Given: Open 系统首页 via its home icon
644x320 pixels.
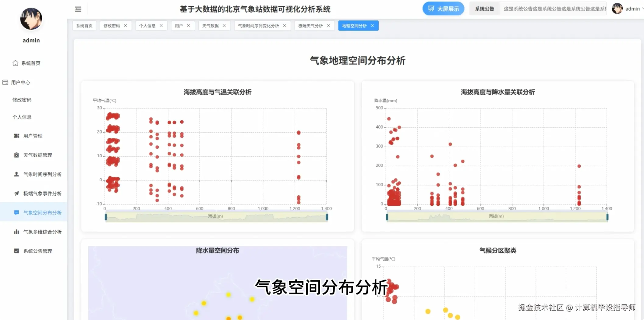Looking at the screenshot, I should (16, 63).
